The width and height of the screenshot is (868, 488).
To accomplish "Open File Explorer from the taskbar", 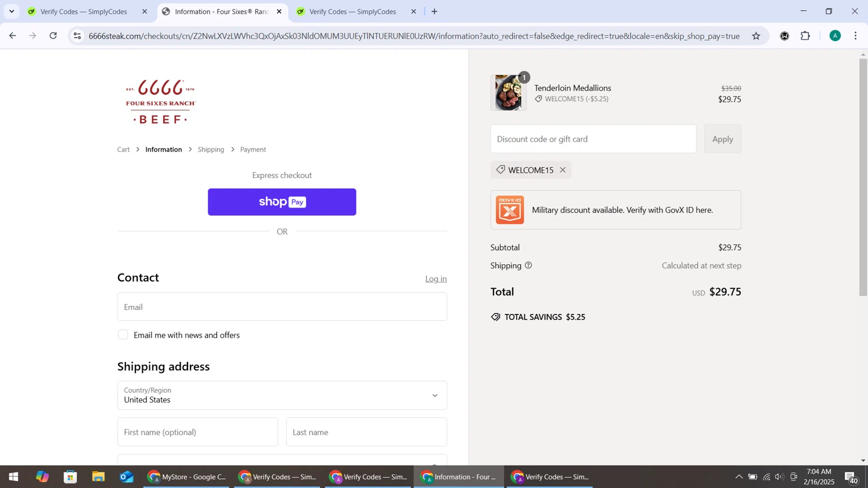I will 98,477.
